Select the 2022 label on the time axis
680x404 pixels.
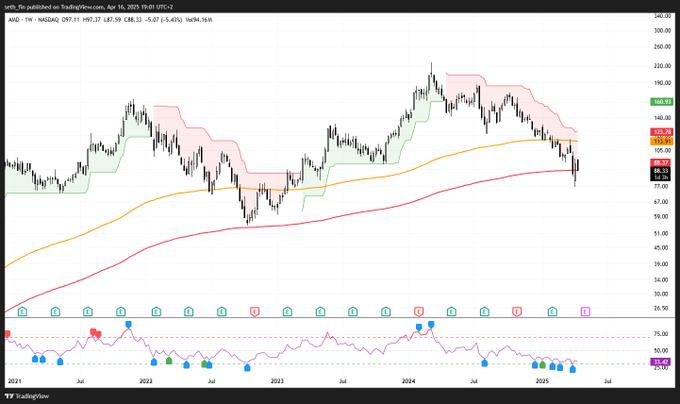pos(146,381)
